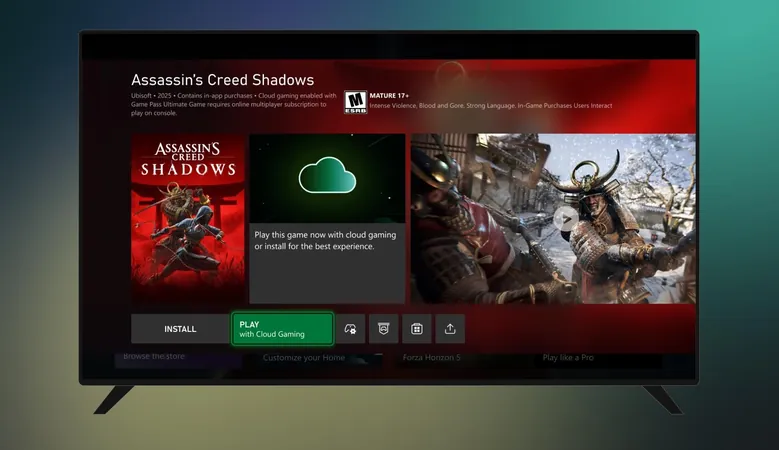Play the samurai gameplay trailer
This screenshot has width=779, height=450.
565,217
